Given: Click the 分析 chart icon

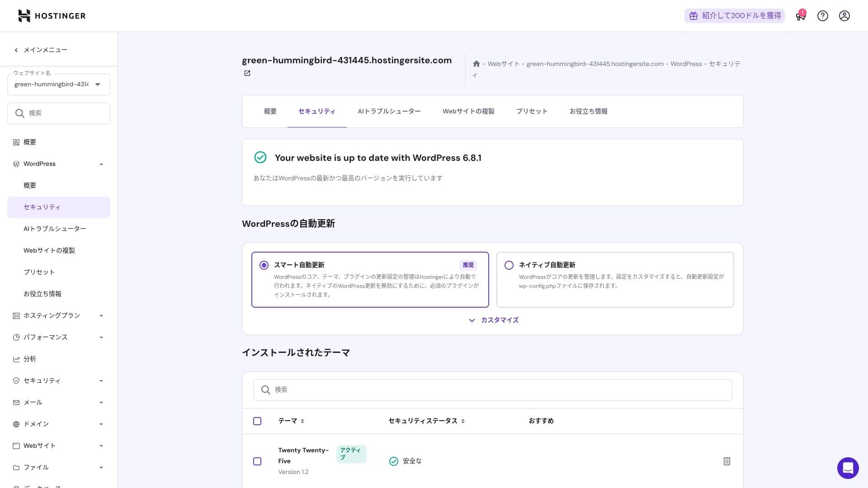Looking at the screenshot, I should pos(16,359).
